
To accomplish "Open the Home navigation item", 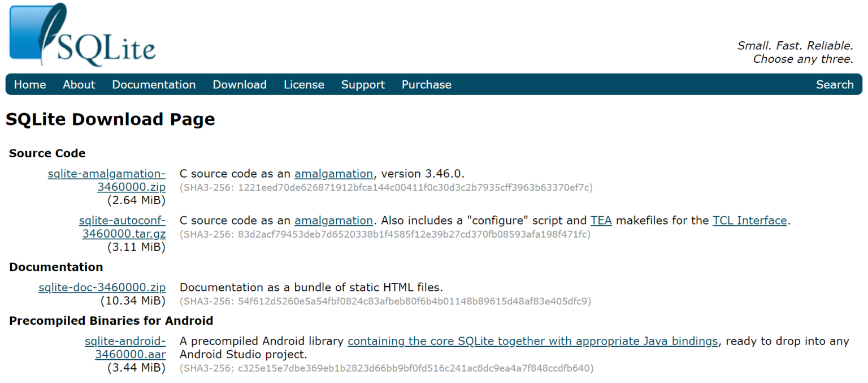I will tap(29, 84).
